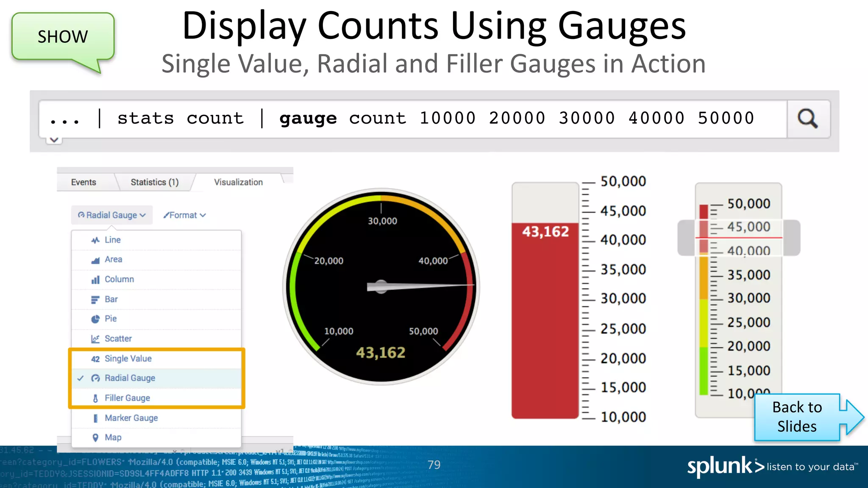The width and height of the screenshot is (868, 488).
Task: Click the marker gauge green color band
Action: 704,371
